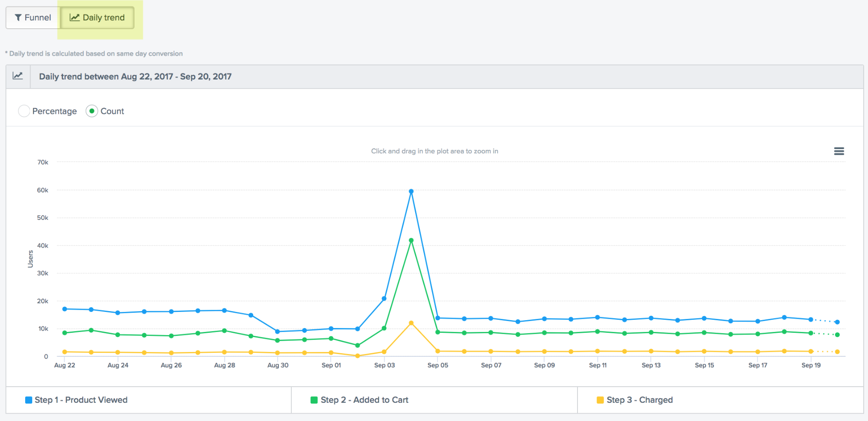Screen dimensions: 868x421
Task: Toggle Step 3 - Charged legend
Action: point(635,400)
